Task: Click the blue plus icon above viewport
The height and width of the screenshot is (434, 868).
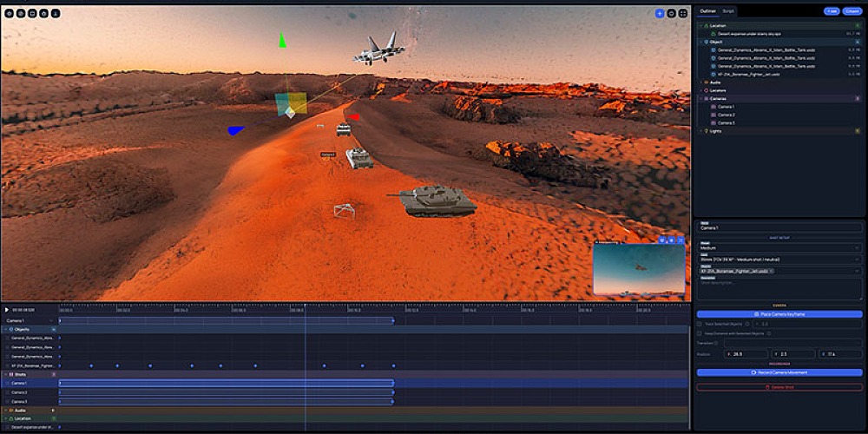Action: 660,13
